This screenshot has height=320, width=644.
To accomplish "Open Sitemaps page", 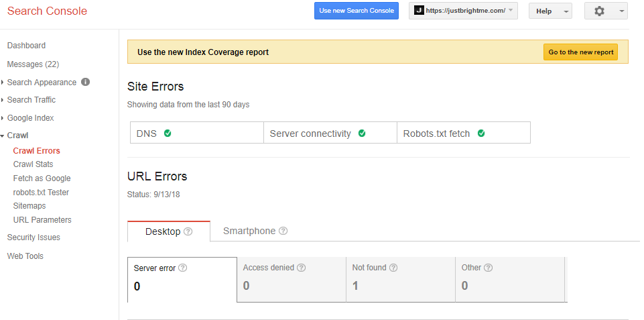I will click(x=29, y=206).
